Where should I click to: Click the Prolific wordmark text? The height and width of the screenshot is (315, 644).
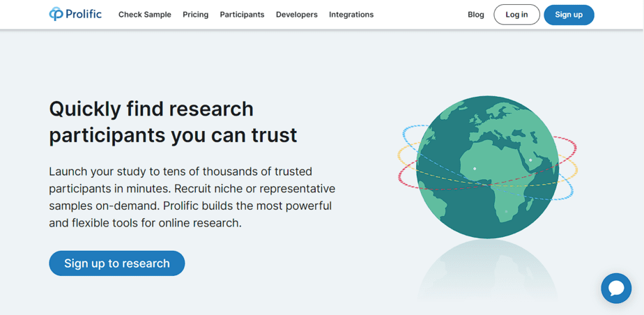84,14
